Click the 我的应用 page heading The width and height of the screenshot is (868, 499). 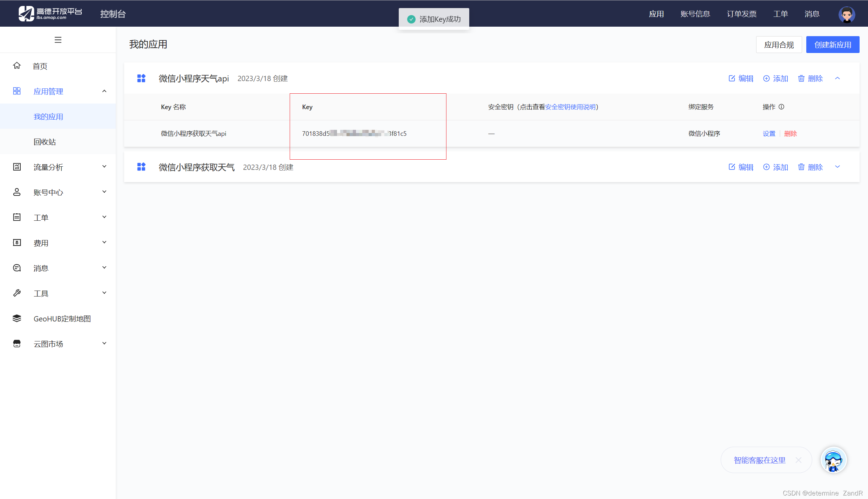[x=148, y=44]
